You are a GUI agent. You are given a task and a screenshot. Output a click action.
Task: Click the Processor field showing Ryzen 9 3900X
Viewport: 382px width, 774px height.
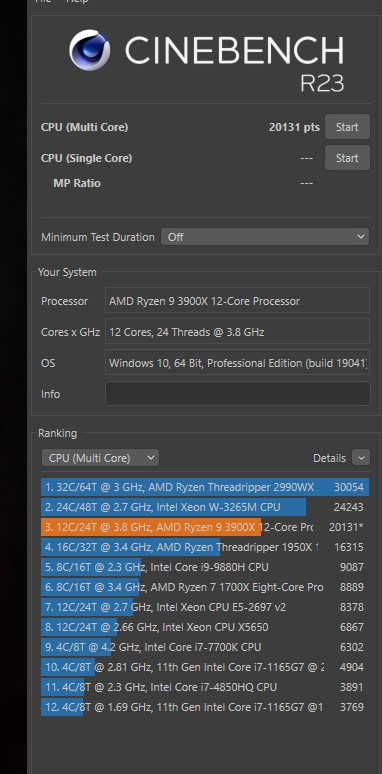click(237, 301)
